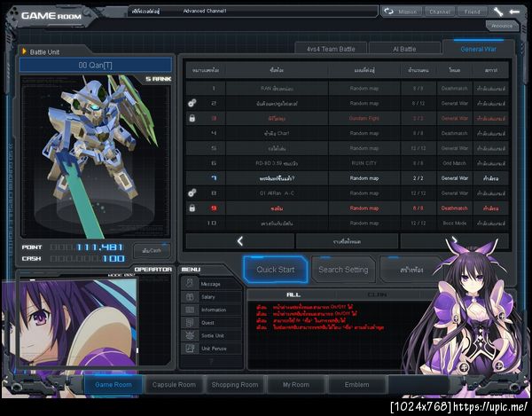Switch to the 4vs4 Team Battle tab
This screenshot has width=532, height=416.
tap(331, 49)
